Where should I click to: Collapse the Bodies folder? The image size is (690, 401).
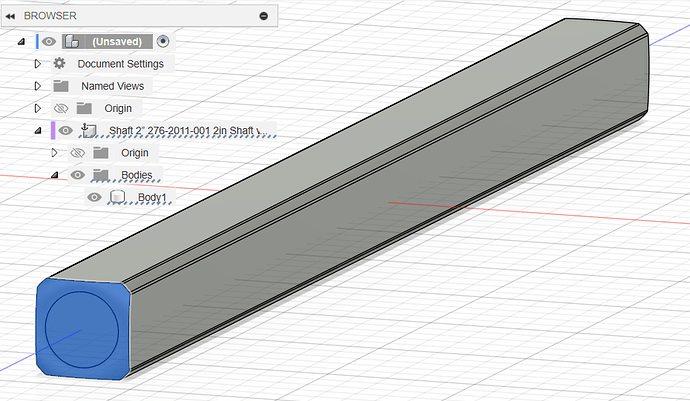(55, 175)
